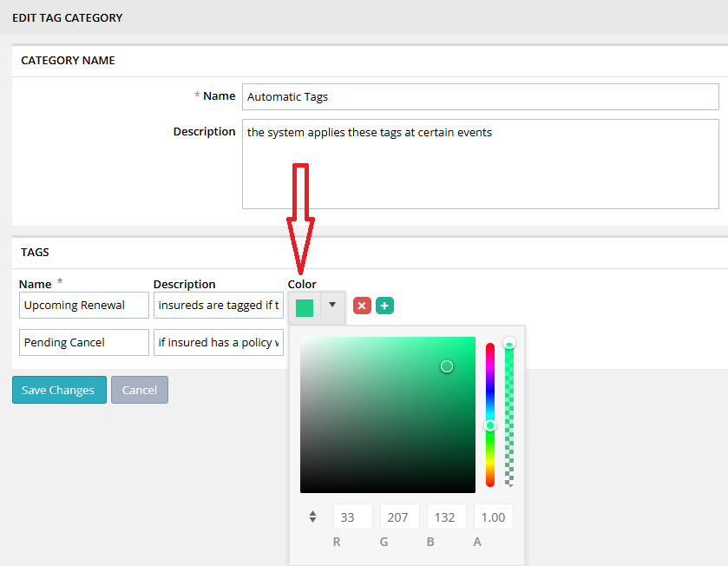Click the alpha slider top handle
Viewport: 728px width, 566px height.
pyautogui.click(x=509, y=344)
